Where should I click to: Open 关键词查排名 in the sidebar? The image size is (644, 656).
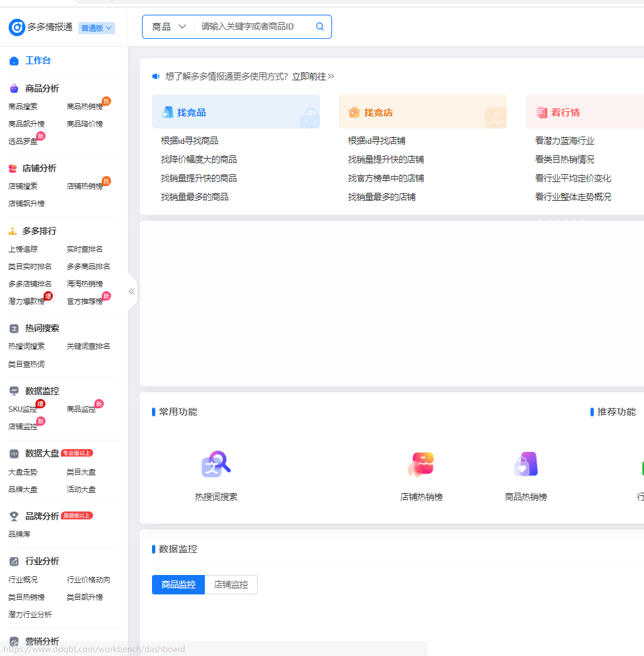[x=88, y=347]
